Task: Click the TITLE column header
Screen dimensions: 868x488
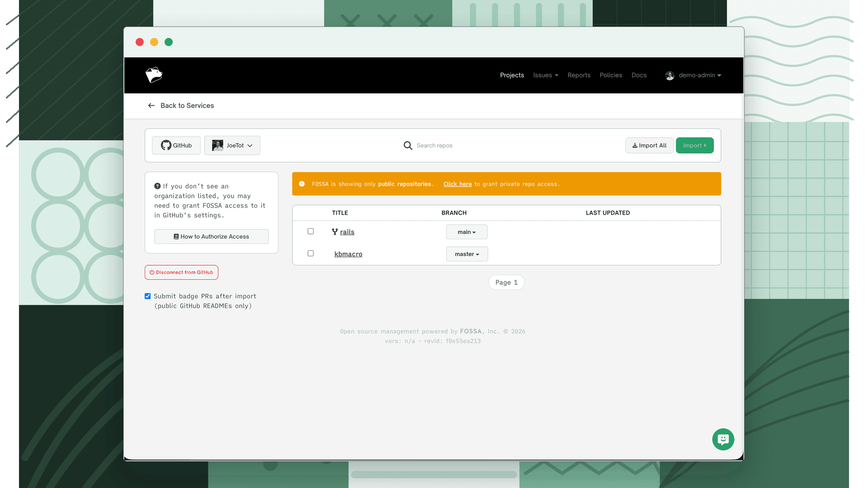Action: click(340, 213)
